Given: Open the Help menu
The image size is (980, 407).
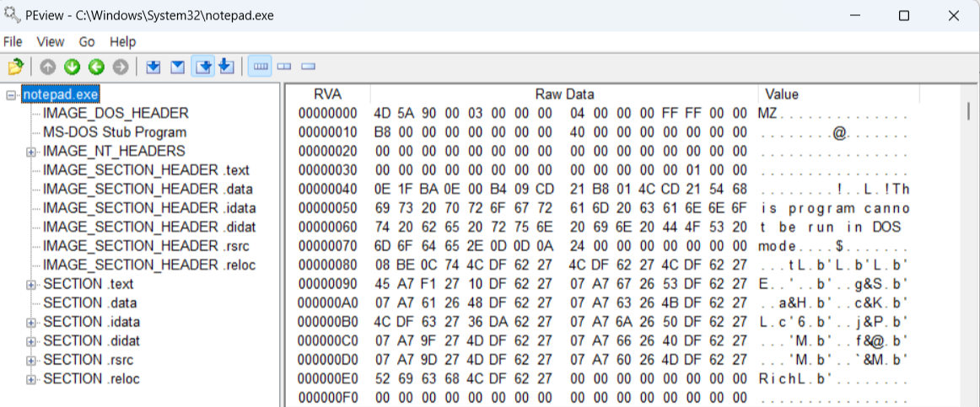Looking at the screenshot, I should click(x=122, y=42).
